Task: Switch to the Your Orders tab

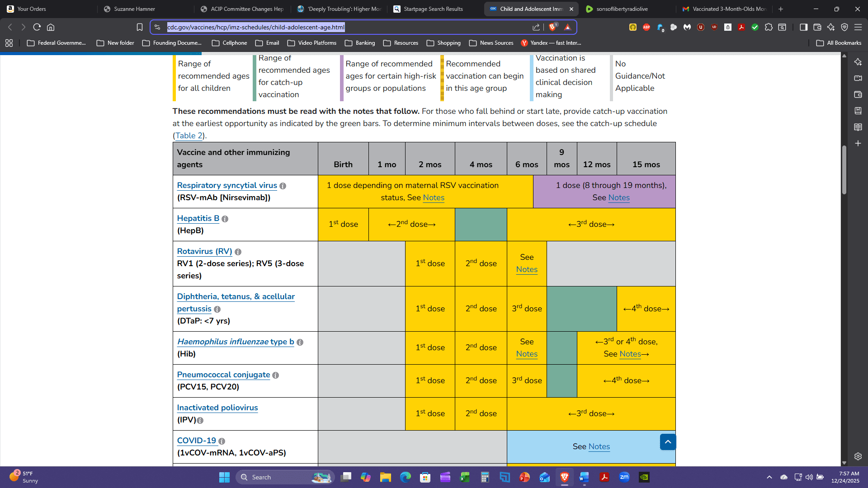Action: point(32,9)
